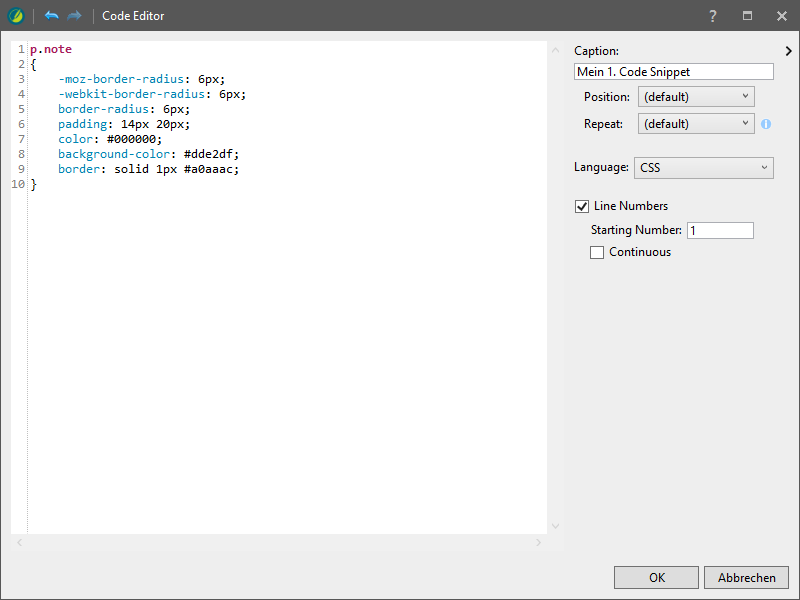Collapse the side panel with the arrow
800x600 pixels.
[x=788, y=51]
